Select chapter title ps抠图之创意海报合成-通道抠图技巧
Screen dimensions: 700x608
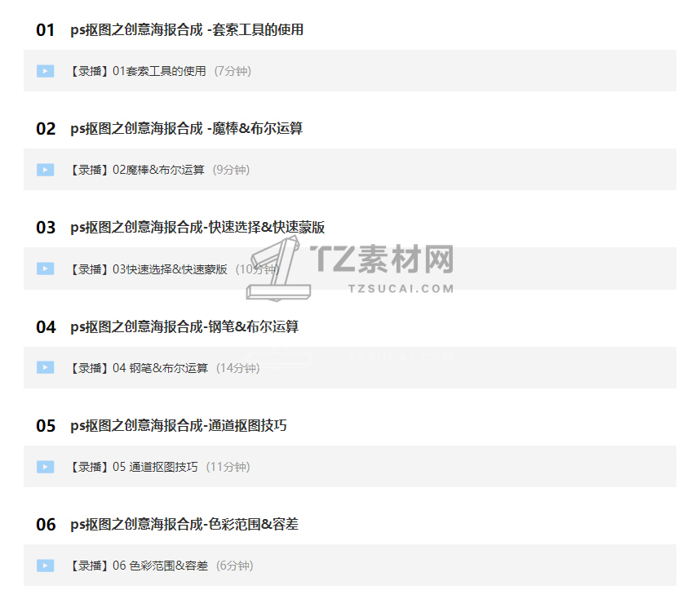click(179, 425)
